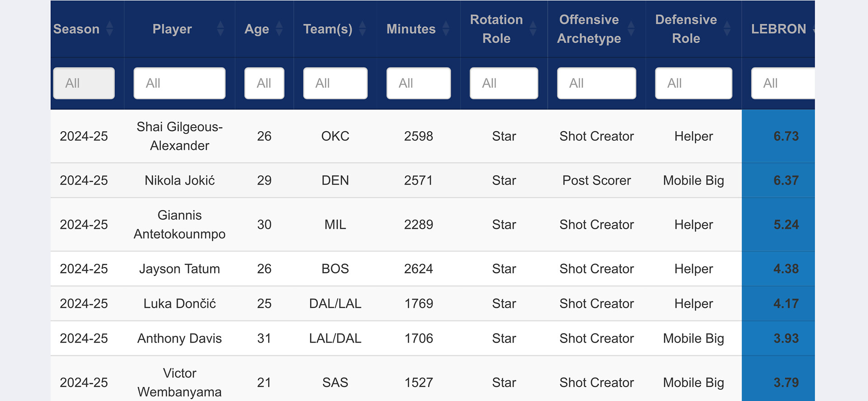Click Jokić's 6.37 LEBRON colored cell

click(x=786, y=181)
